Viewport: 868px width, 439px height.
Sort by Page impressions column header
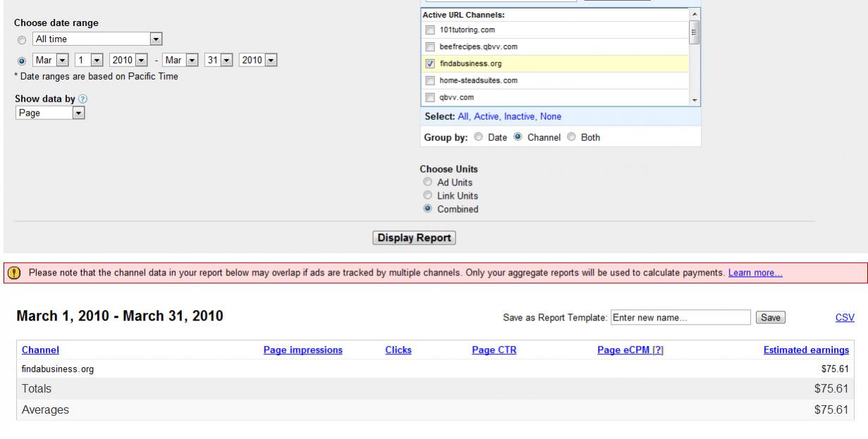[x=302, y=350]
